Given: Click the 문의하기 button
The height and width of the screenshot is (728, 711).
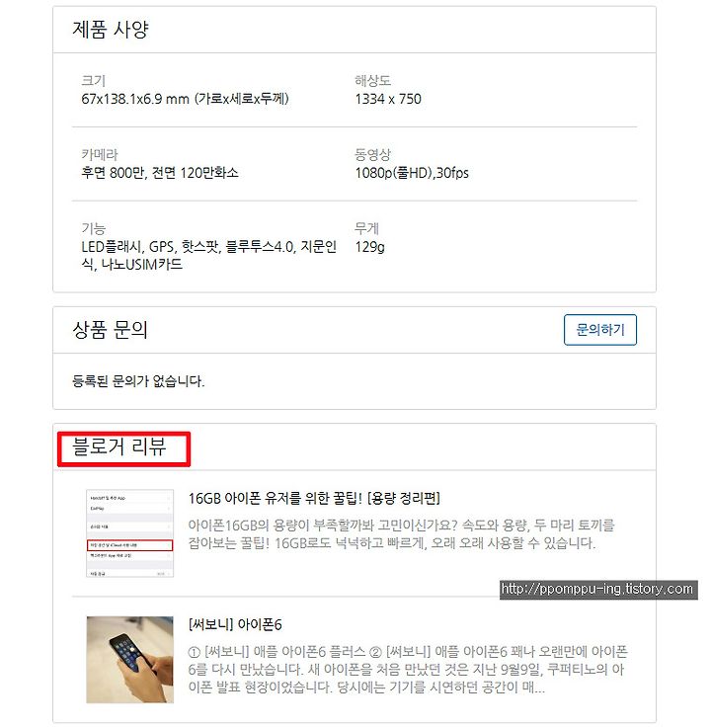Looking at the screenshot, I should [600, 330].
